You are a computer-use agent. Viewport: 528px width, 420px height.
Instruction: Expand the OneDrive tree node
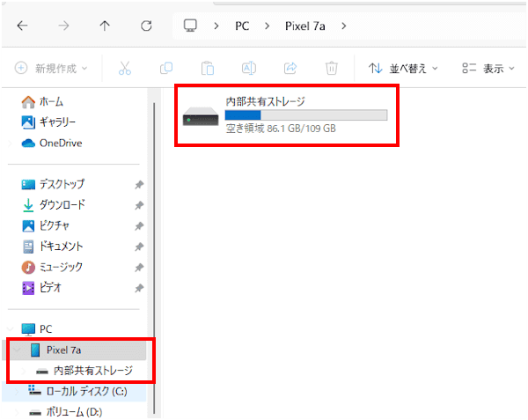11,144
